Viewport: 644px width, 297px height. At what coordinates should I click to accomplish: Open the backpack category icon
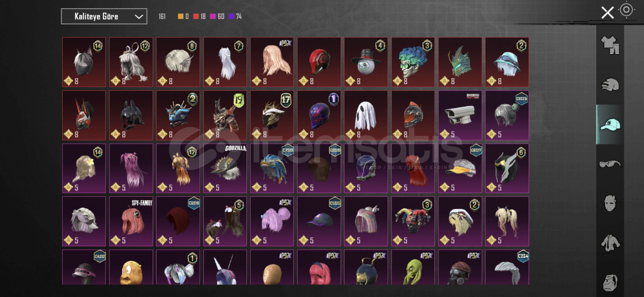(610, 282)
